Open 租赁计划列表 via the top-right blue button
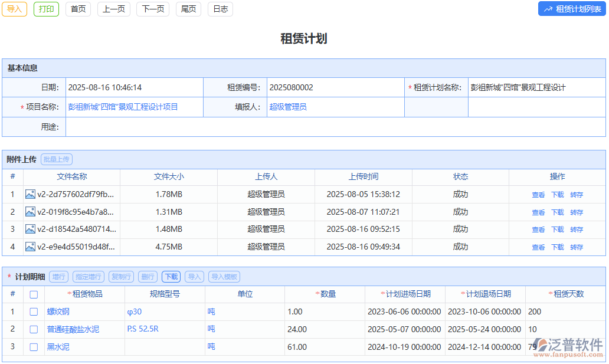This screenshot has width=609, height=364. pos(571,9)
